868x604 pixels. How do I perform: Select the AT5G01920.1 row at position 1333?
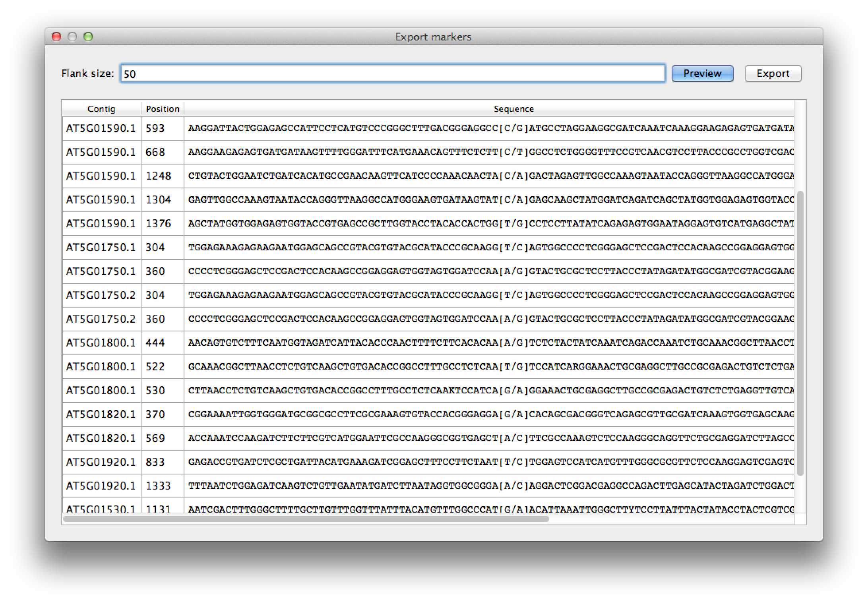(101, 486)
